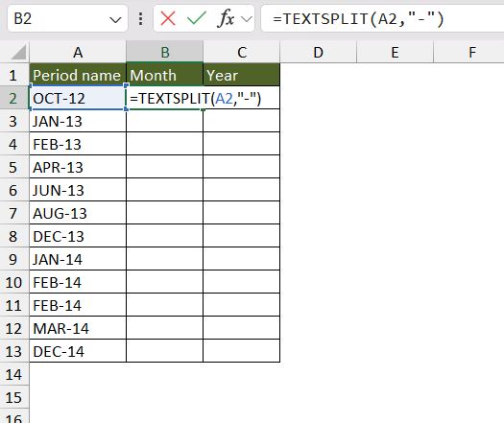Open Insert Function fx dialog
Screen dimensions: 504x423
(x=227, y=18)
